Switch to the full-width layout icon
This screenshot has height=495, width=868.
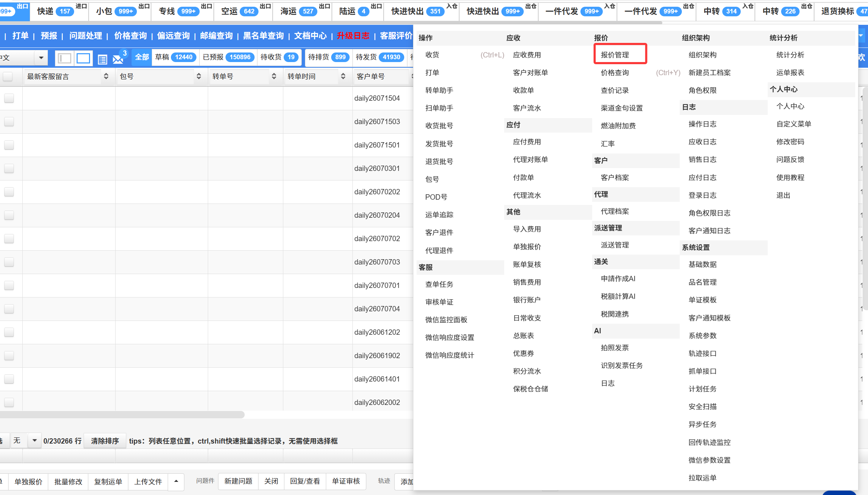[83, 58]
